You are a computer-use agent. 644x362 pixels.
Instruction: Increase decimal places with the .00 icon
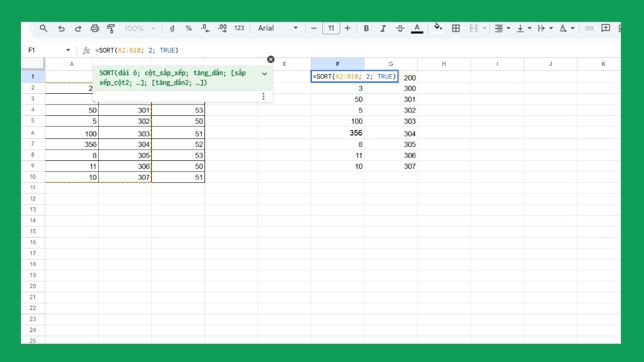coord(222,28)
